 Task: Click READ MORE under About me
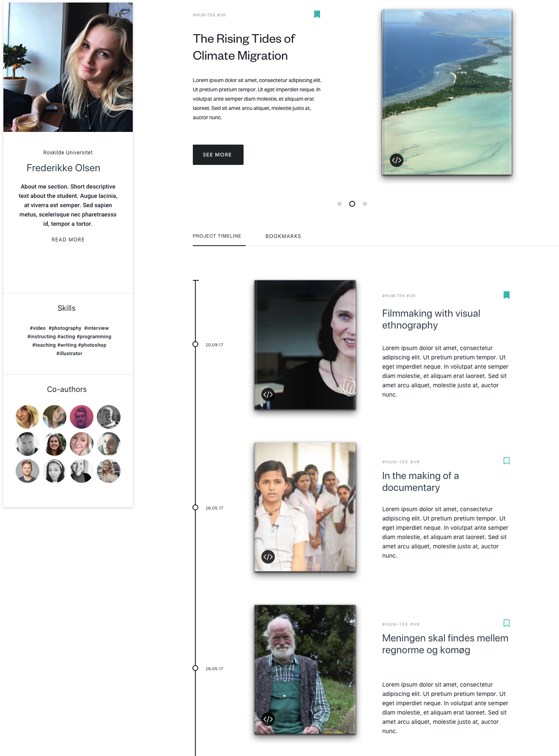(x=68, y=240)
